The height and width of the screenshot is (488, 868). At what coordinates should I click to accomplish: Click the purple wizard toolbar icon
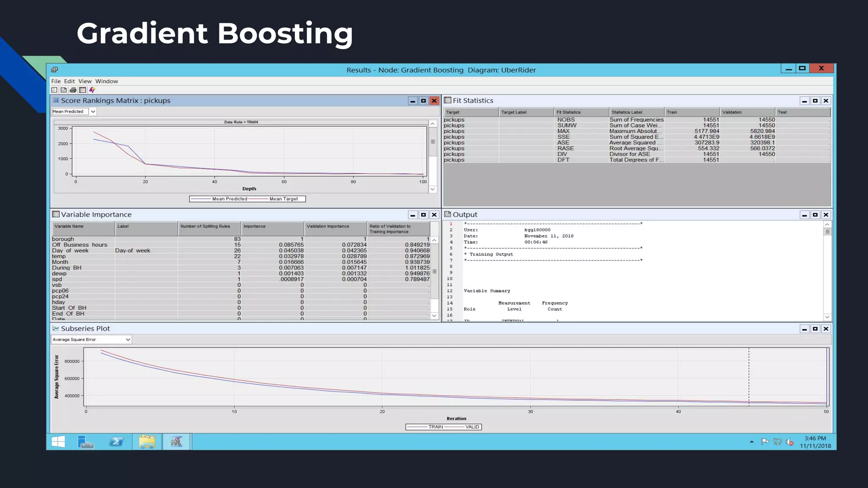pos(92,90)
